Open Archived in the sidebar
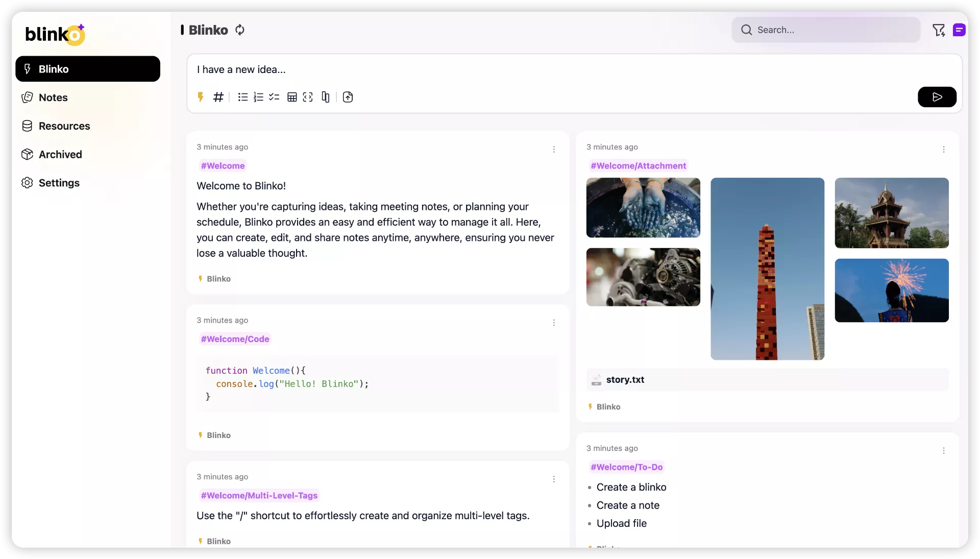Screen dimensions: 980x559 88,155
